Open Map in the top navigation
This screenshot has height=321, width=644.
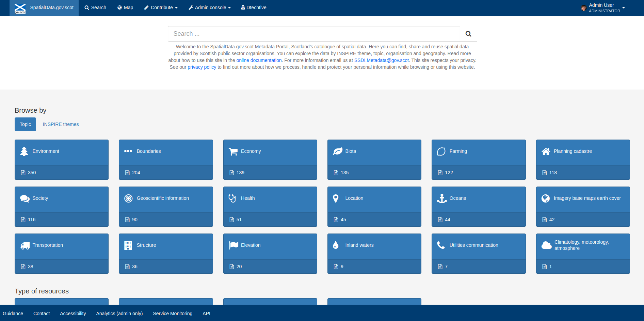pyautogui.click(x=125, y=8)
